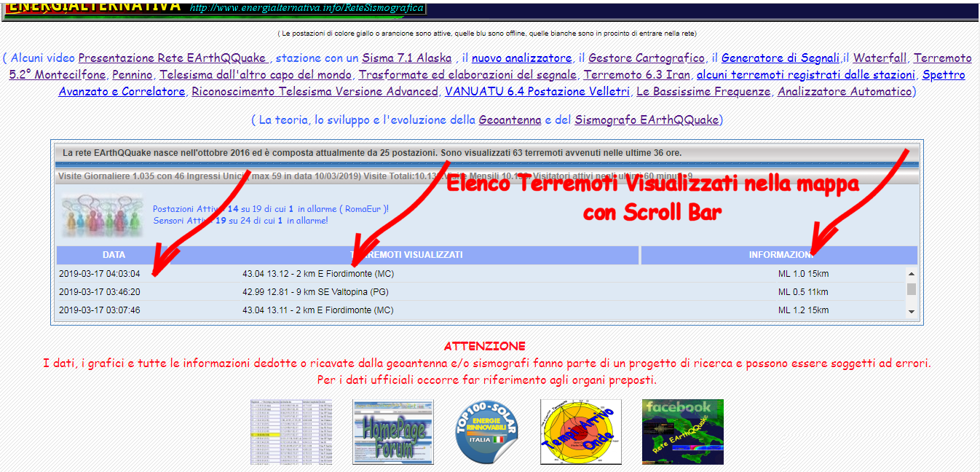
Task: Click the ML 1.2 15km value
Action: [x=803, y=310]
